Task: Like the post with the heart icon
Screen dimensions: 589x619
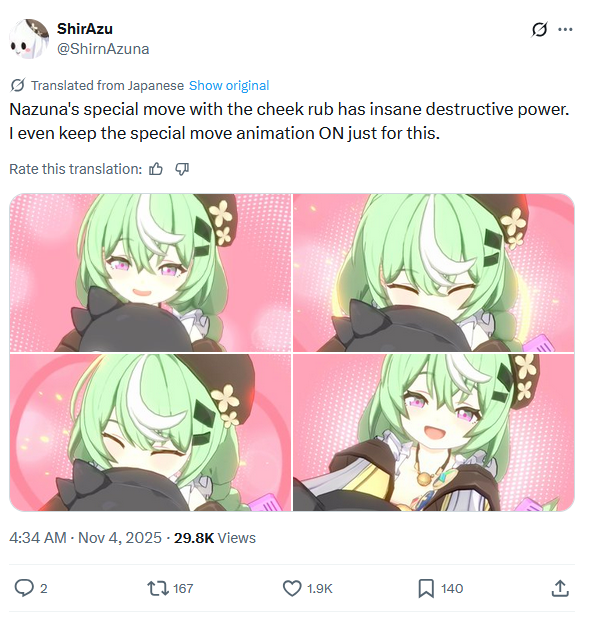Action: click(x=292, y=588)
